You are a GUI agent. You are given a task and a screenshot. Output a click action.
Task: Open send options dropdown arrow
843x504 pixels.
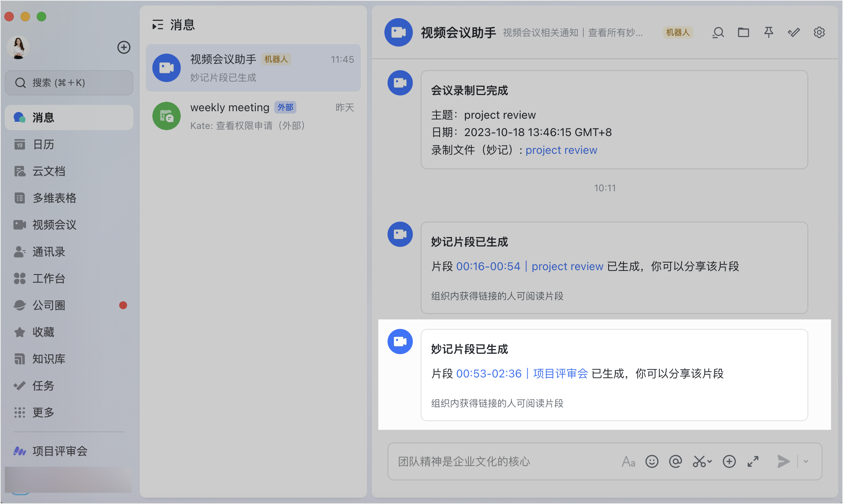pos(806,461)
